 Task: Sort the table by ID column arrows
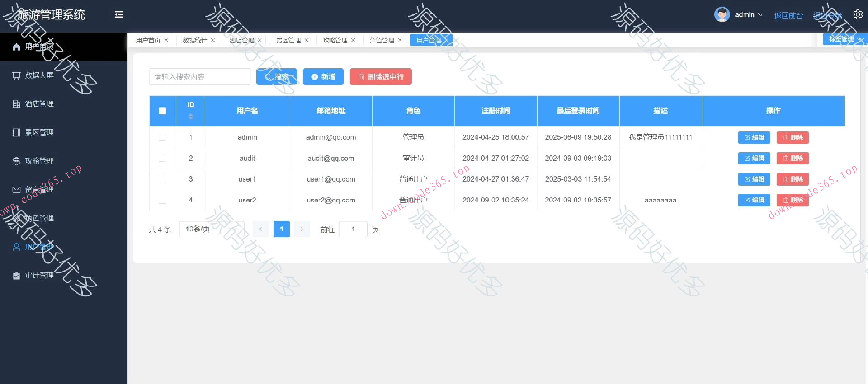191,117
